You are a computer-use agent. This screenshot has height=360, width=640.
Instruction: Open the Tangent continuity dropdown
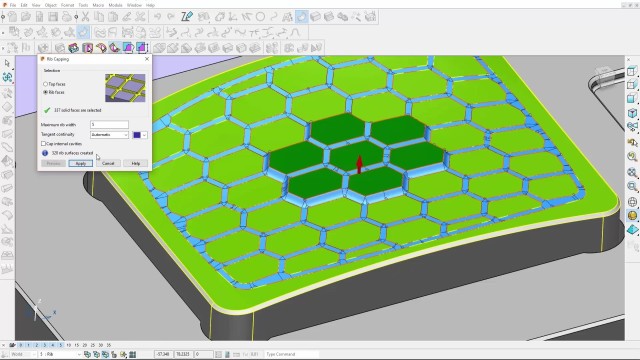coord(109,135)
